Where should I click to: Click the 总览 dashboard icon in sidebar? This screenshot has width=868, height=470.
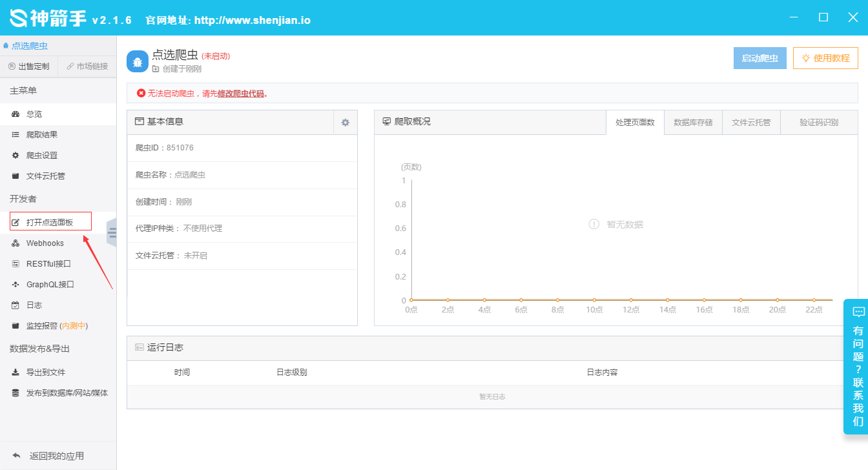point(15,114)
